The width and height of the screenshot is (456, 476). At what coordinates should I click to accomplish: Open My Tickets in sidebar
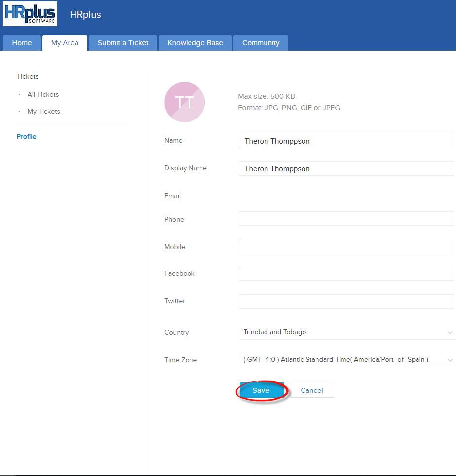[44, 112]
